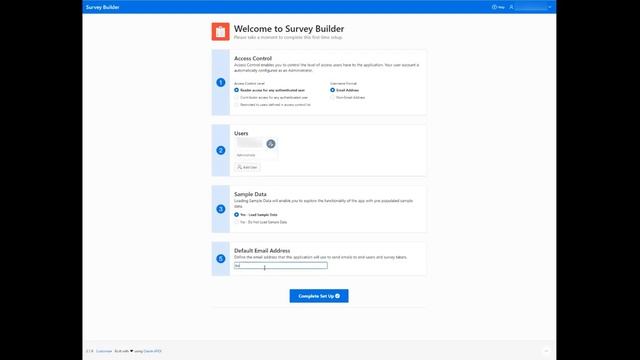
Task: Click the Add User button
Action: (247, 167)
